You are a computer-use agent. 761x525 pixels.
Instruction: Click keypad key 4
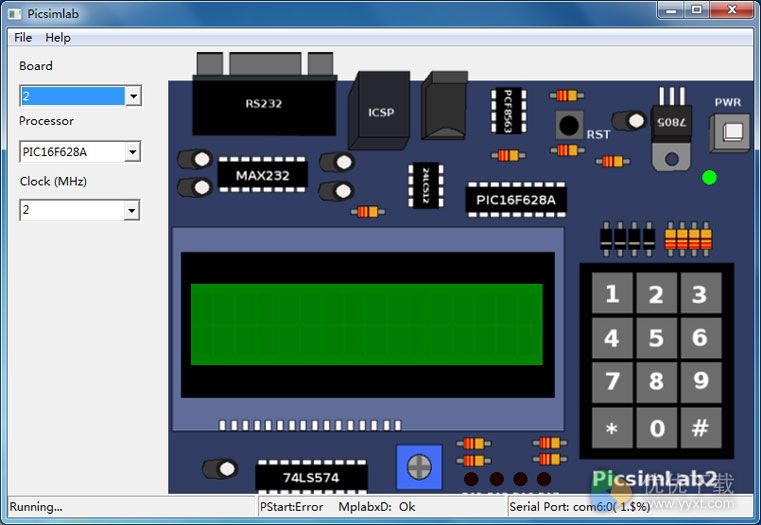[x=612, y=338]
